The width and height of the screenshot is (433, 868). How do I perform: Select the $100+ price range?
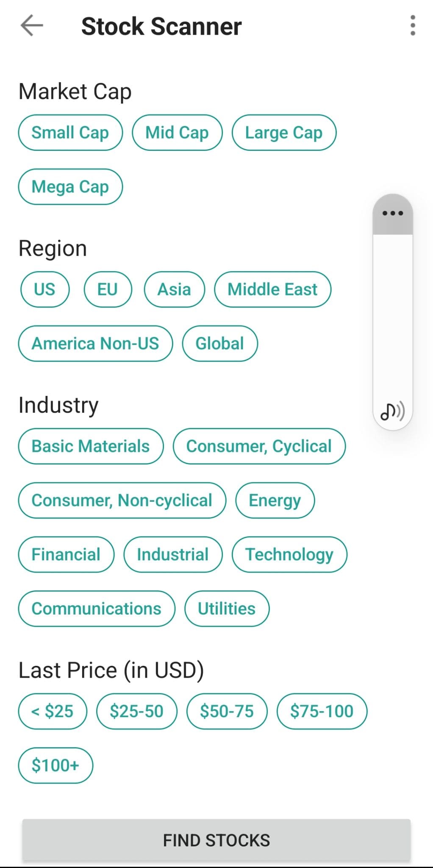coord(56,766)
